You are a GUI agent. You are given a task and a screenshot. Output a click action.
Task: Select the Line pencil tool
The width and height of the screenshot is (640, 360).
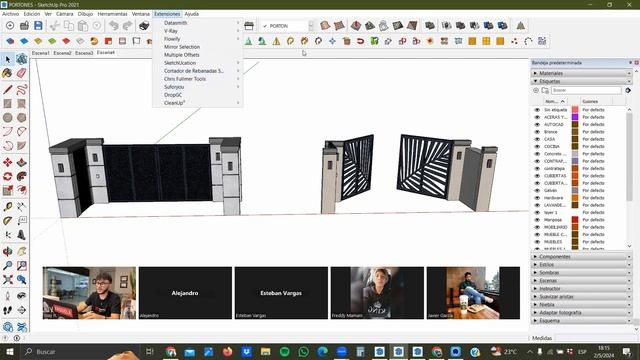click(8, 89)
